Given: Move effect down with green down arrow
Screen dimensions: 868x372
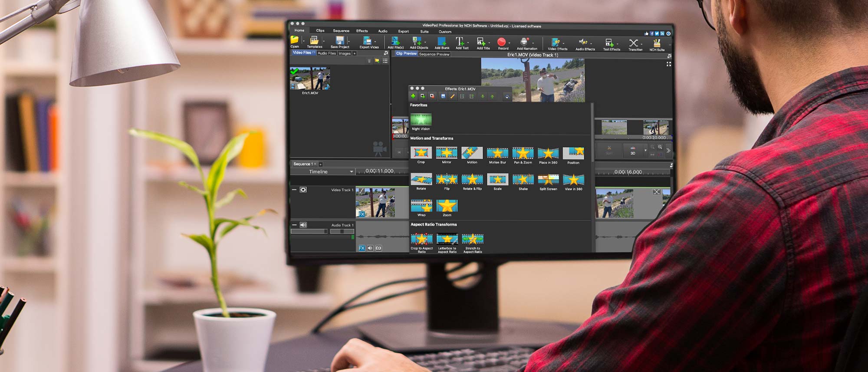Looking at the screenshot, I should 482,96.
